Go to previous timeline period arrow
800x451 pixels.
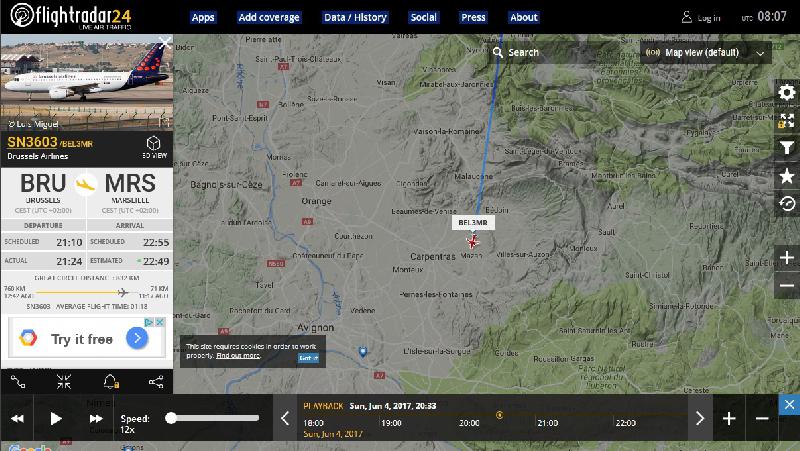coord(285,418)
